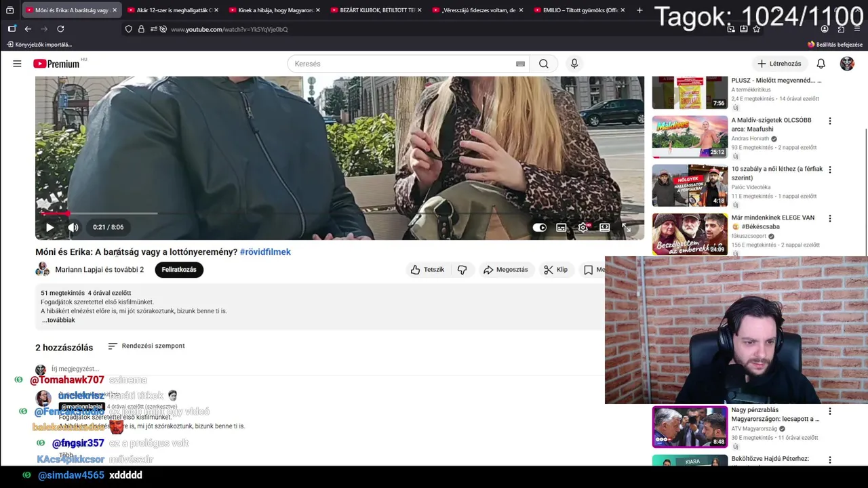Open the YouTube hamburger guide menu
Viewport: 868px width, 488px height.
(x=17, y=64)
